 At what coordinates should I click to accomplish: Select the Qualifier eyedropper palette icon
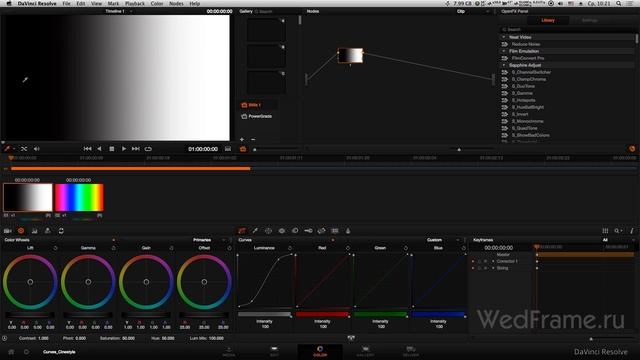click(x=255, y=231)
